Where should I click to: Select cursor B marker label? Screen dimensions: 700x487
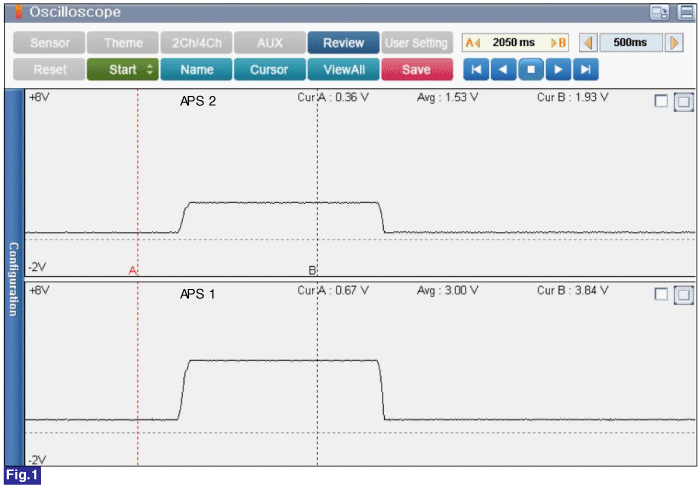[312, 271]
